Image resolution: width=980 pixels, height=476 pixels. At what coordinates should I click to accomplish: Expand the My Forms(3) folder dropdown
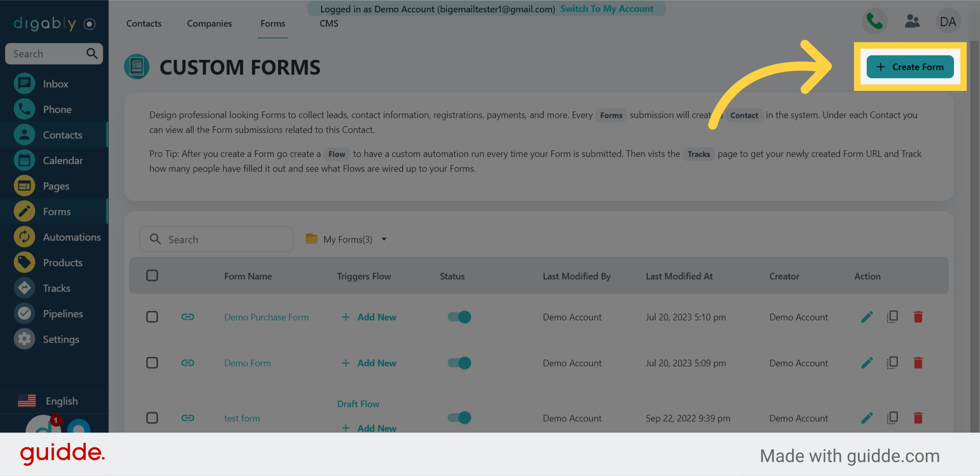tap(347, 240)
